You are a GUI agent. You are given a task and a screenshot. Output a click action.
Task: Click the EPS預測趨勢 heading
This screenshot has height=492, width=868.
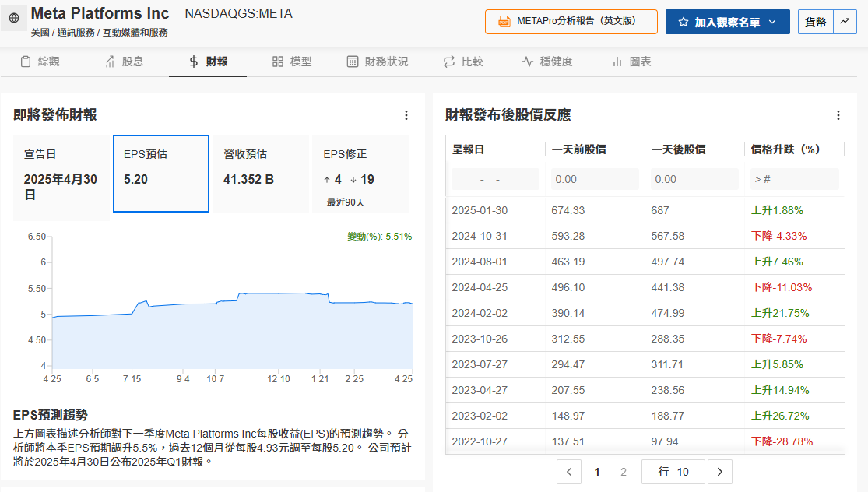point(51,415)
